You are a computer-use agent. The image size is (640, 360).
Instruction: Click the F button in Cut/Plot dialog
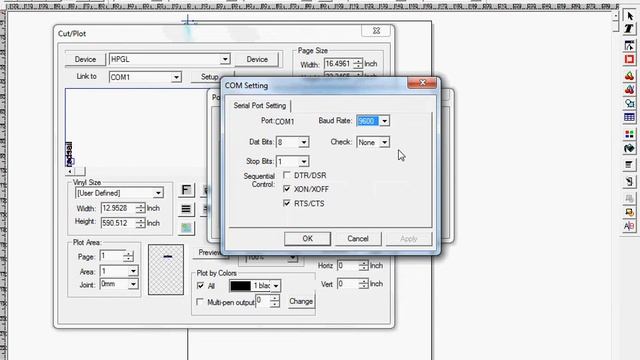pyautogui.click(x=186, y=190)
